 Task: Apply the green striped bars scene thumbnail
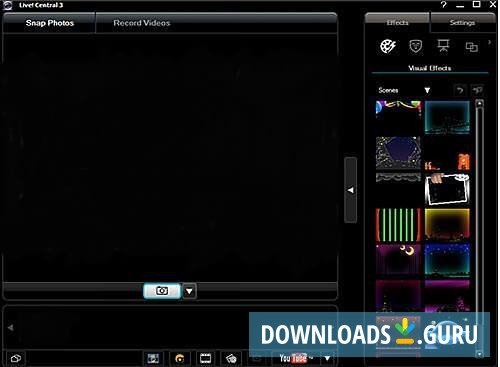(398, 225)
